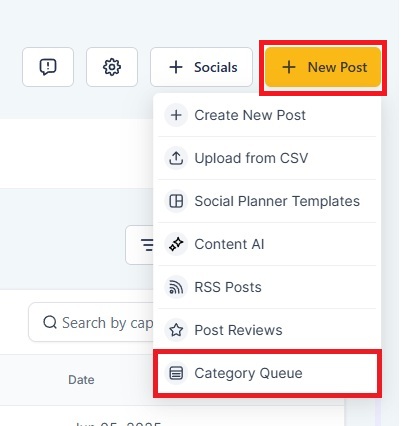Open settings with the gear icon
Viewport: 401px width, 426px height.
pyautogui.click(x=112, y=67)
